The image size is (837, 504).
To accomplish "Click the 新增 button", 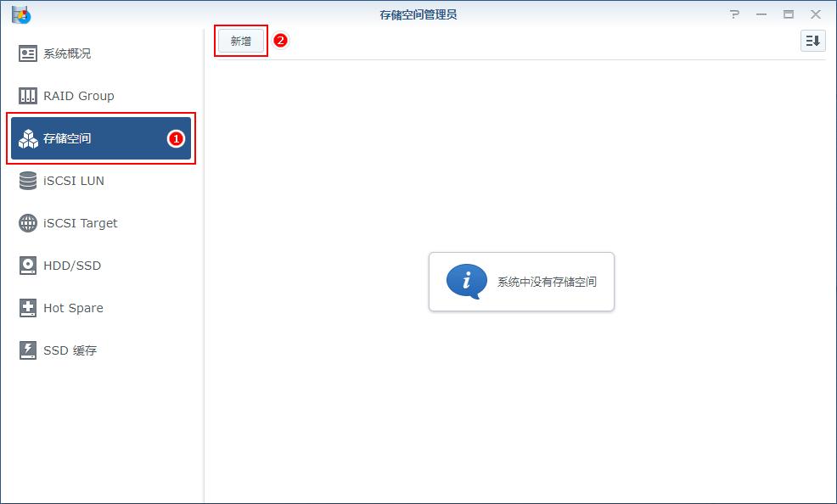I will (x=240, y=39).
